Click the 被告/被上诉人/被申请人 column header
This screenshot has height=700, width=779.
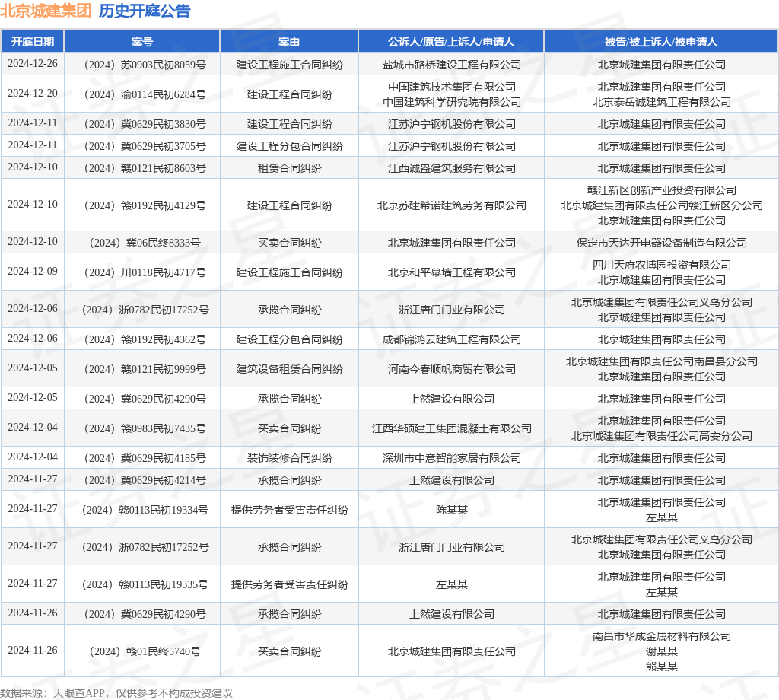coord(661,42)
